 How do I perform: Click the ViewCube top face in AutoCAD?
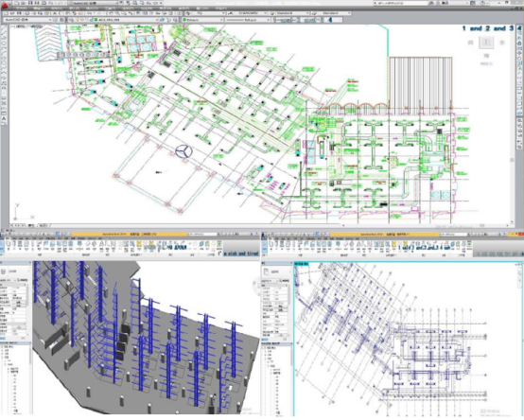pyautogui.click(x=486, y=43)
